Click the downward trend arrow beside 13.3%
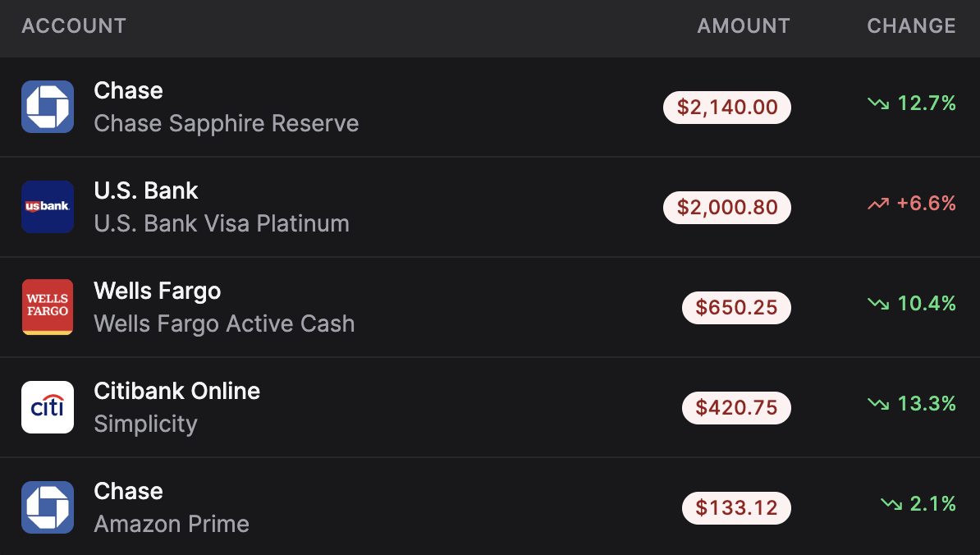The width and height of the screenshot is (980, 555). (877, 404)
